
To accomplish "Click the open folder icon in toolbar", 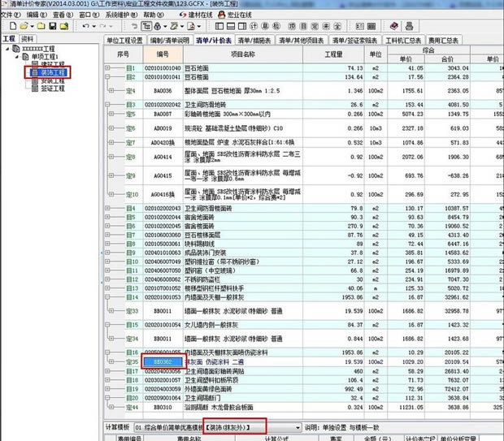I will click(x=24, y=26).
